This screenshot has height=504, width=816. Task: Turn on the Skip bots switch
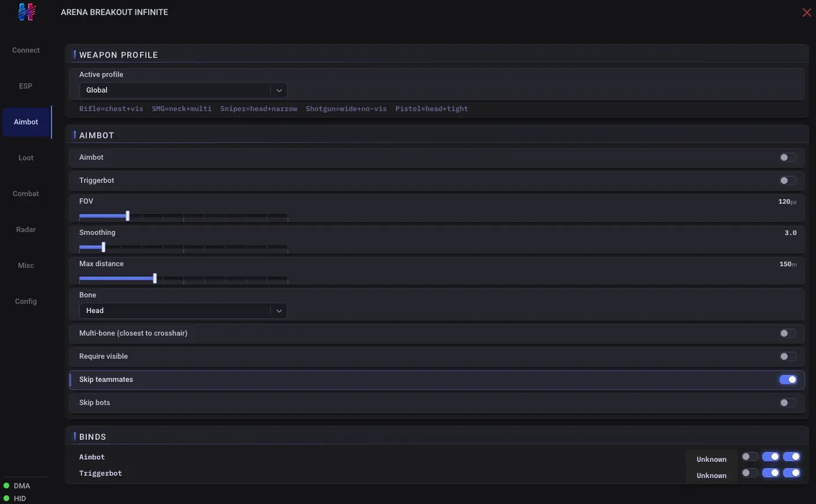pyautogui.click(x=788, y=403)
